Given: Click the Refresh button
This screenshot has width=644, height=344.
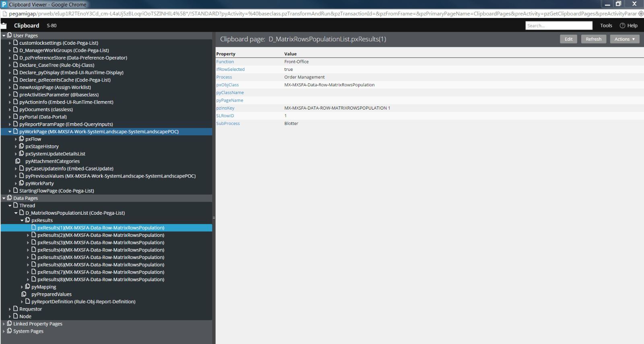Looking at the screenshot, I should (x=593, y=39).
